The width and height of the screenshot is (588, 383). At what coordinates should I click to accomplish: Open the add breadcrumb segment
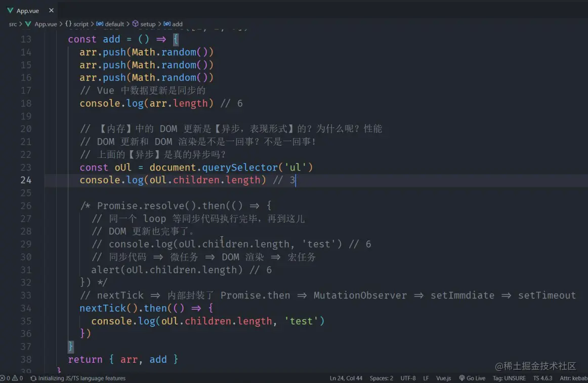pyautogui.click(x=178, y=24)
